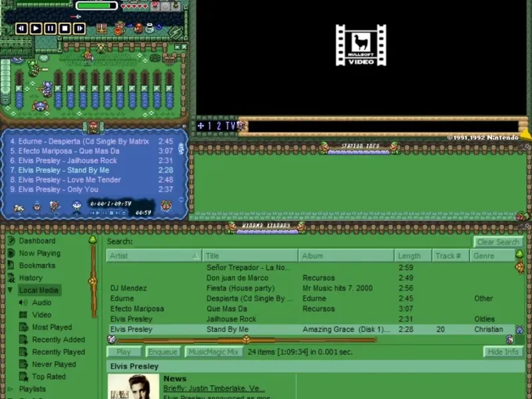532x399 pixels.
Task: Click the Enqueue button
Action: (x=163, y=352)
